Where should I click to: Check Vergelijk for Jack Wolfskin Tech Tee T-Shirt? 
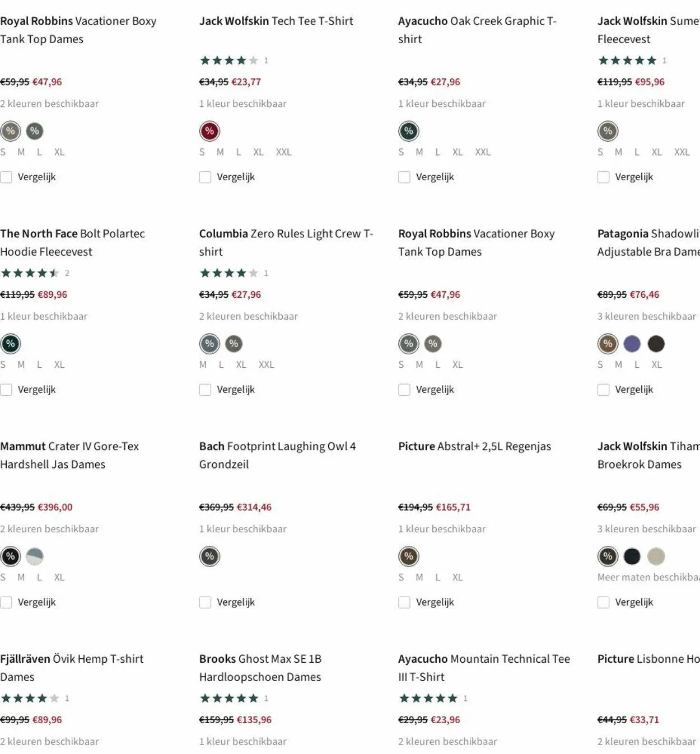tap(206, 177)
